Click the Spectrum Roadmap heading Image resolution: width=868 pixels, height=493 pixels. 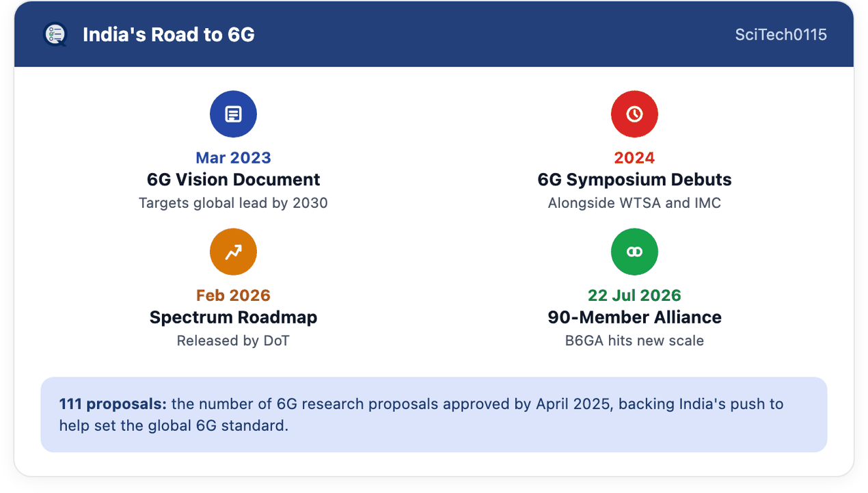click(x=233, y=317)
